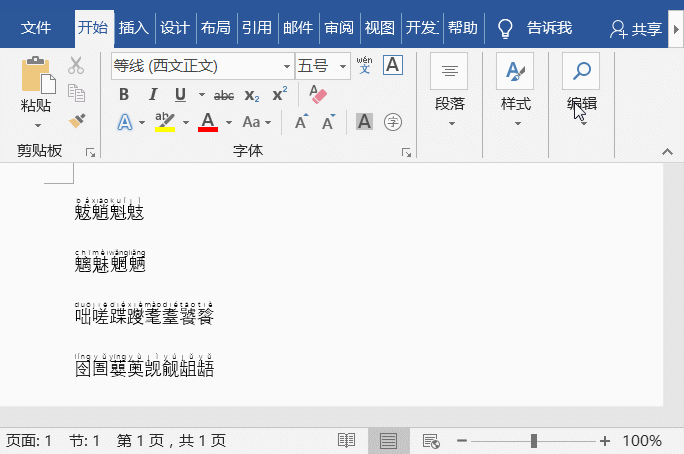Expand the font size dropdown arrow

[x=343, y=66]
